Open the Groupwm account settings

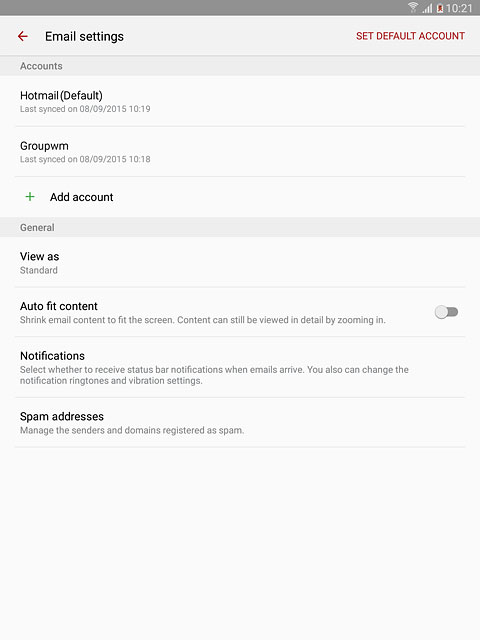240,152
